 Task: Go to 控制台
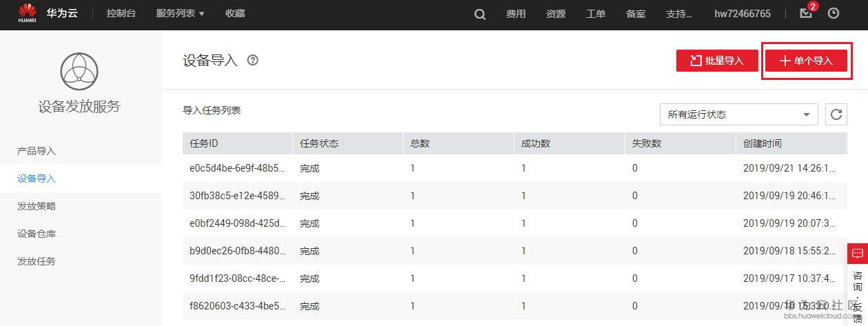(x=121, y=14)
